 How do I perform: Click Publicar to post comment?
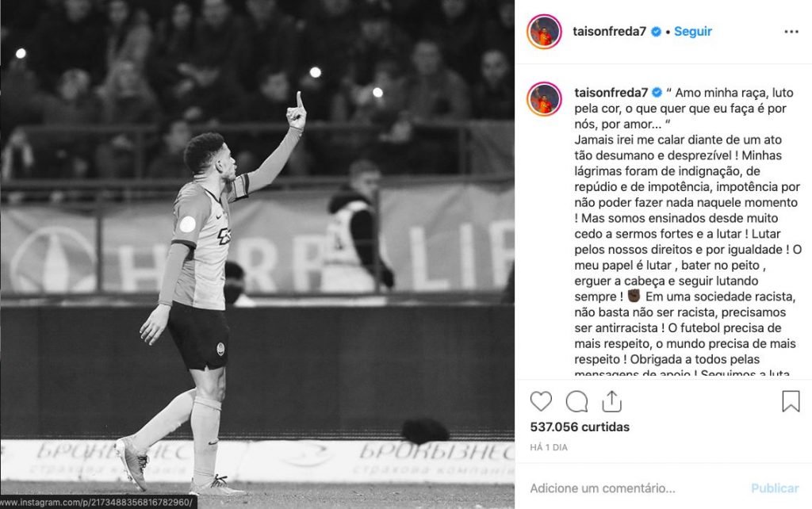click(x=776, y=488)
